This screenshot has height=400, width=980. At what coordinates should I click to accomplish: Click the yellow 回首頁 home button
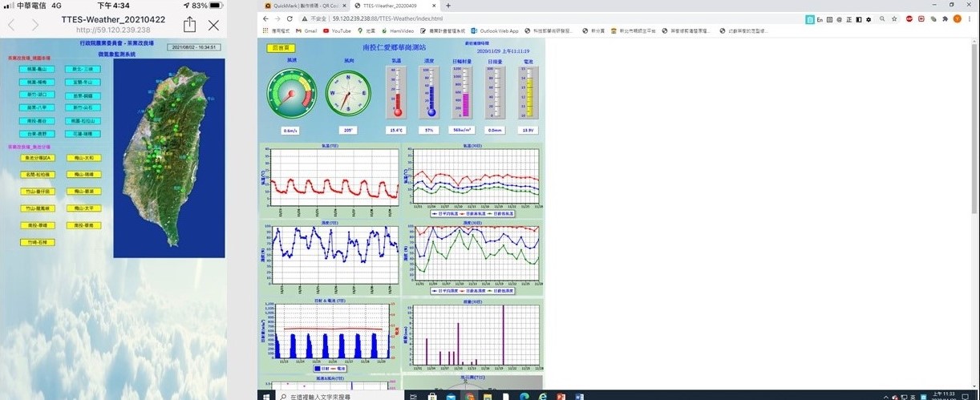pyautogui.click(x=281, y=48)
